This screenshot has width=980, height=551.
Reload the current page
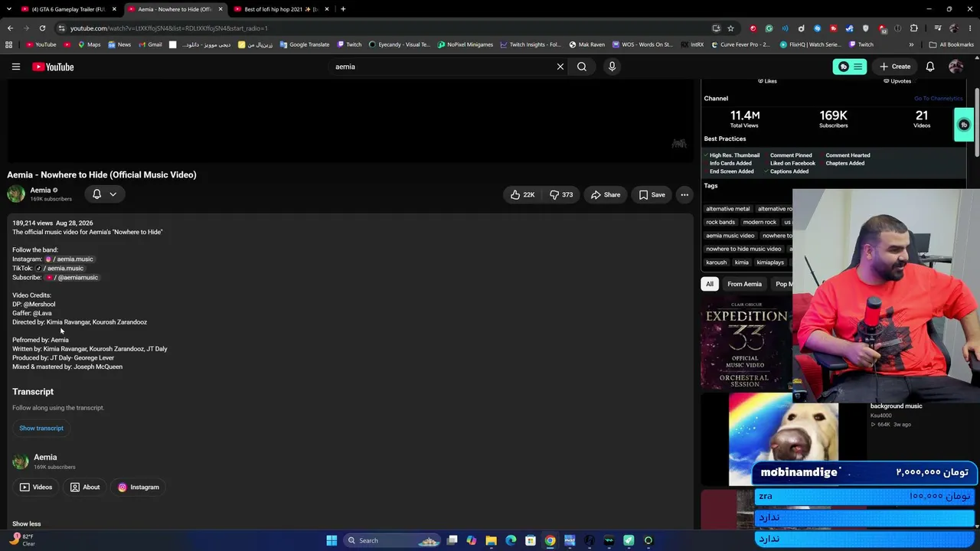43,28
